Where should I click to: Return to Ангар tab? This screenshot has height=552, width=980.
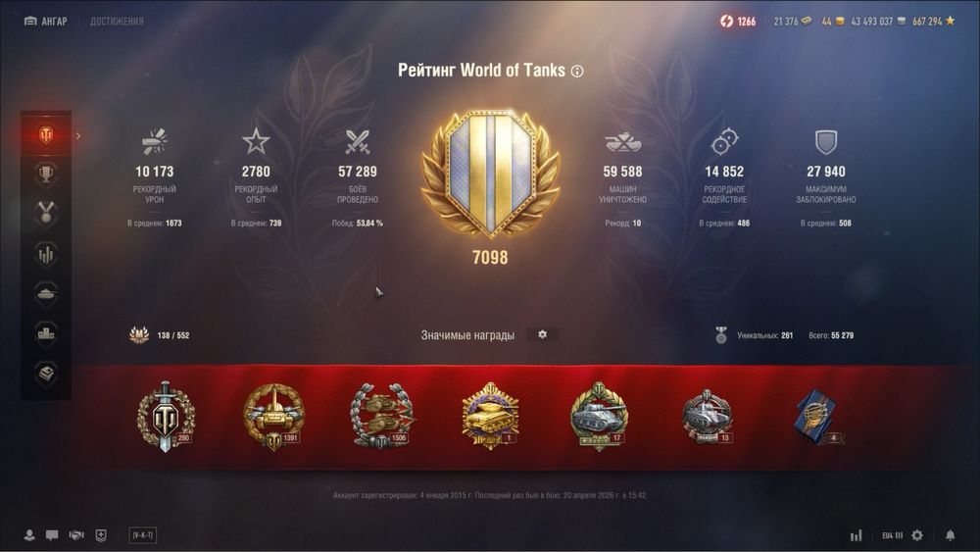point(46,22)
